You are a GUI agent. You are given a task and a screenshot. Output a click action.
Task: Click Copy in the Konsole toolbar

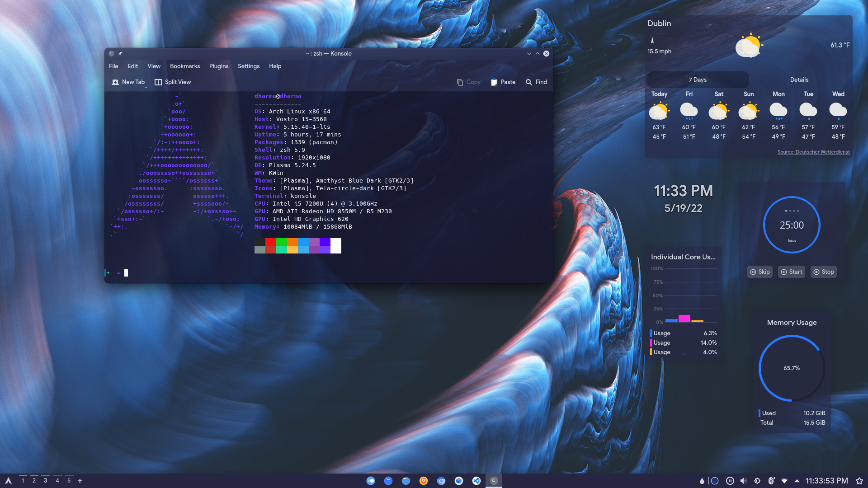tap(468, 82)
